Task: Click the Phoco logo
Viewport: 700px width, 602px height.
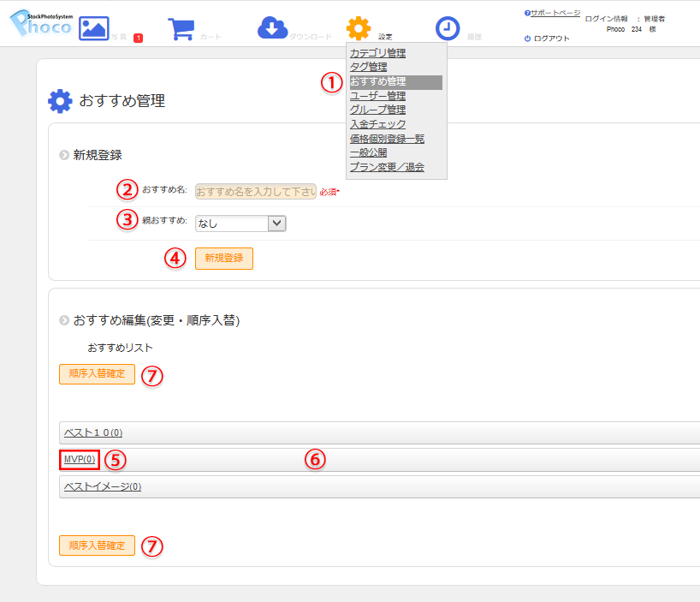Action: [40, 26]
